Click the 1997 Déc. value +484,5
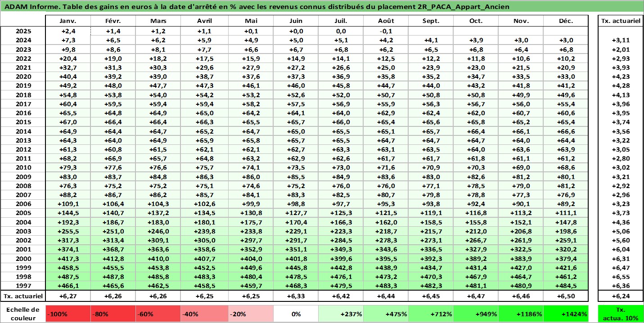This screenshot has height=323, width=644. (x=566, y=286)
